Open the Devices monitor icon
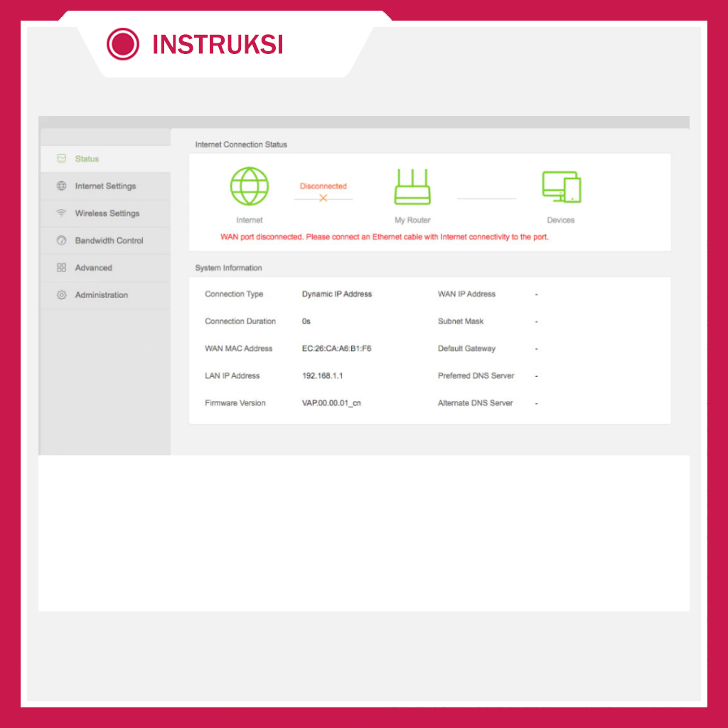Viewport: 728px width, 728px height. [x=561, y=187]
